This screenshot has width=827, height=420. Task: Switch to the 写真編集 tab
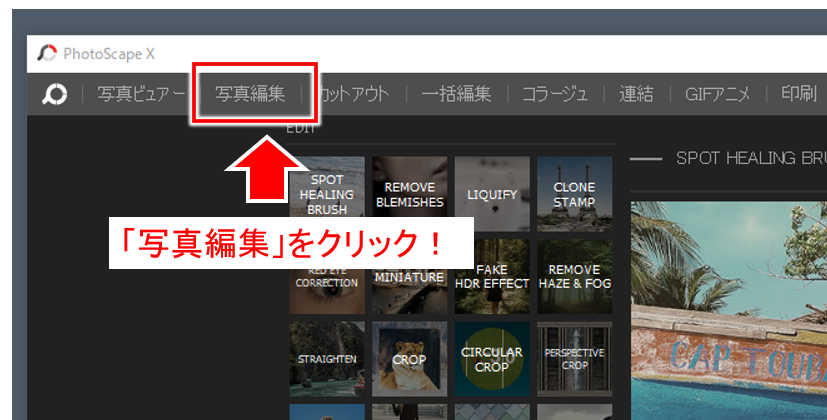coord(250,94)
